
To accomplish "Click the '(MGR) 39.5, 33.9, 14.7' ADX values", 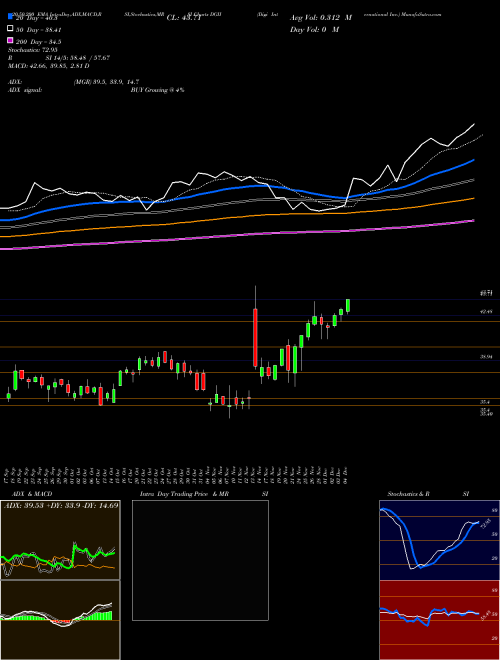I will (106, 82).
